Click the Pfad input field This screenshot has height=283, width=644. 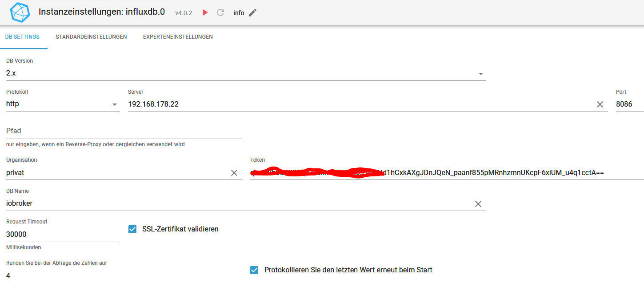click(x=124, y=131)
